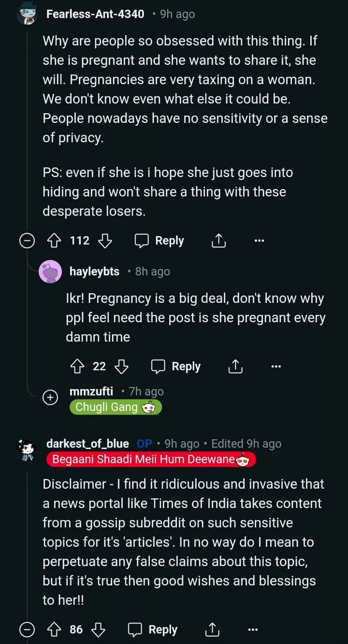Tap Fearless-Ant-4340's avatar picture
348x644 pixels.
pos(27,14)
